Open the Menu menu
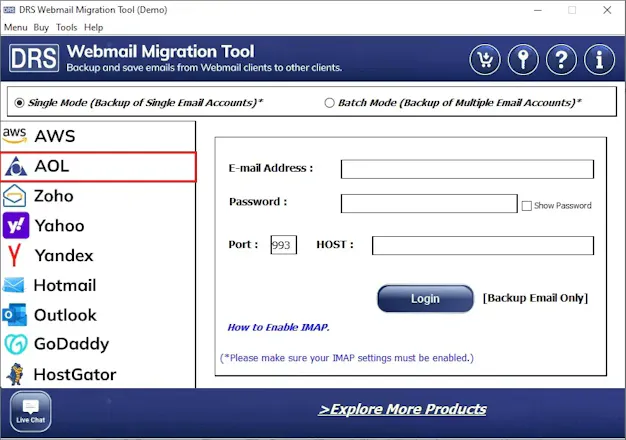 (x=16, y=28)
